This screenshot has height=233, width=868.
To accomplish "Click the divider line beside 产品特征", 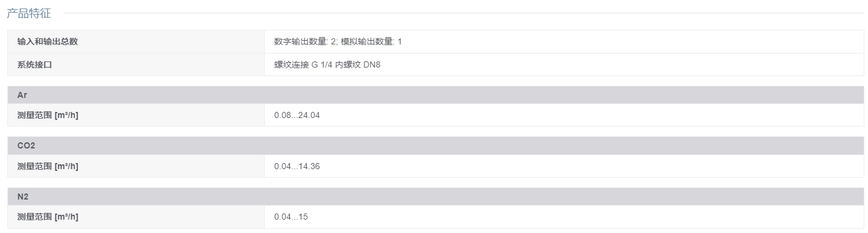I will point(464,13).
